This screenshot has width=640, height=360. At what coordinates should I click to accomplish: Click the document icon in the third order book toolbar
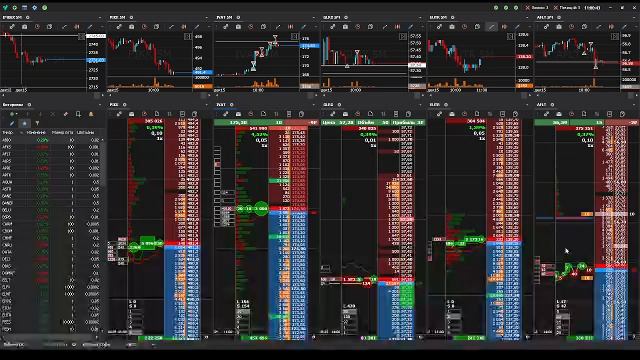click(264, 114)
